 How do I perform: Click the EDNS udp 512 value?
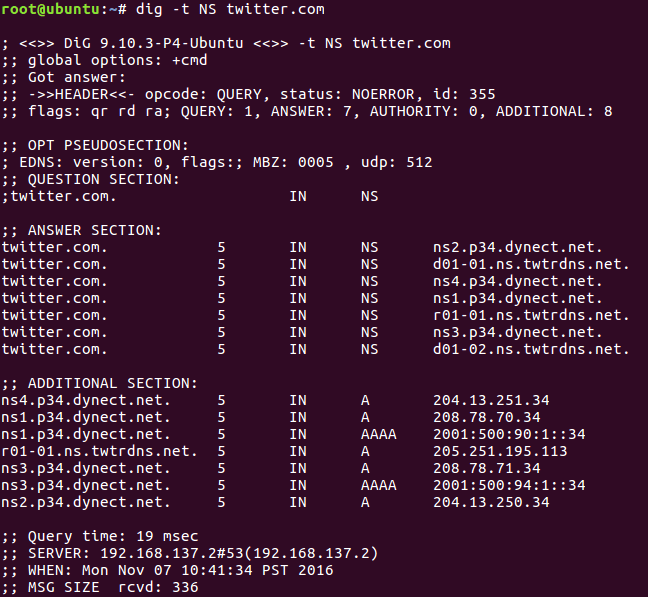coord(397,162)
